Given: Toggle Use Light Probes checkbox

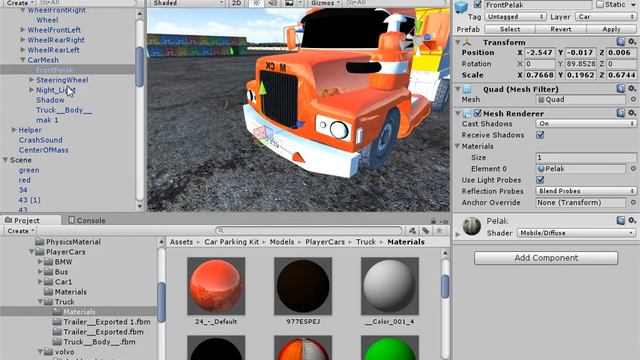Looking at the screenshot, I should click(x=540, y=180).
